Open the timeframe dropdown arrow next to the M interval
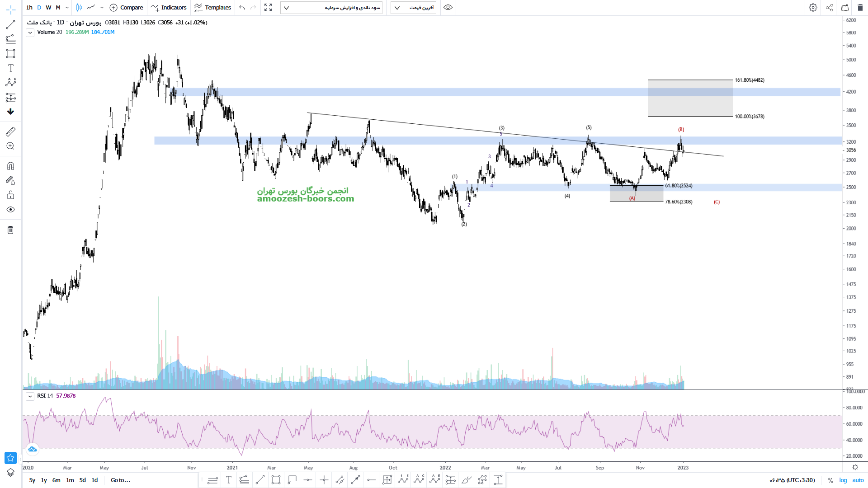The width and height of the screenshot is (868, 488). (67, 8)
